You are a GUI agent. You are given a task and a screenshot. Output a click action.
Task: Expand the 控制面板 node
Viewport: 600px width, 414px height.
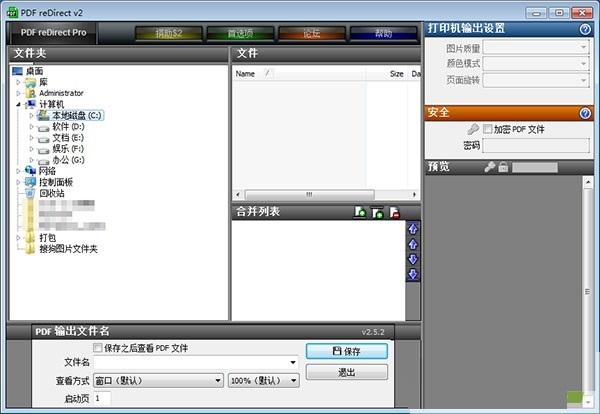(x=18, y=182)
